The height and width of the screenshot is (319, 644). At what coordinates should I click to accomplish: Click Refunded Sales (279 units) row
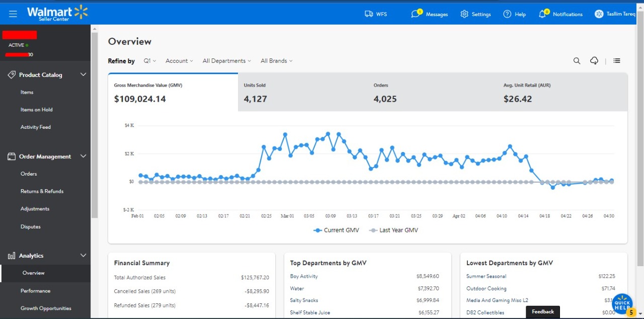[x=192, y=305]
